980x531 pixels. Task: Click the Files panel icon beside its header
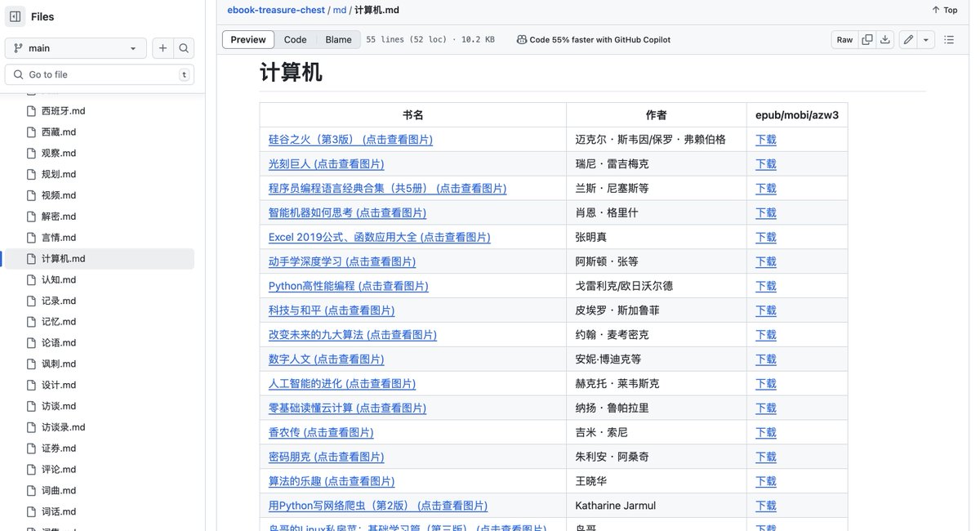coord(14,16)
